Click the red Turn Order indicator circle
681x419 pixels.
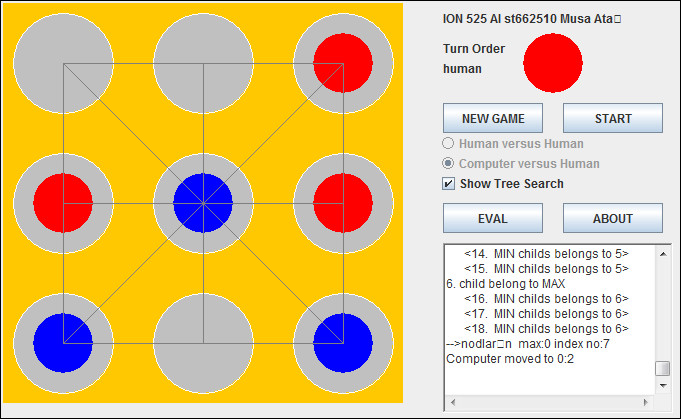tap(553, 63)
